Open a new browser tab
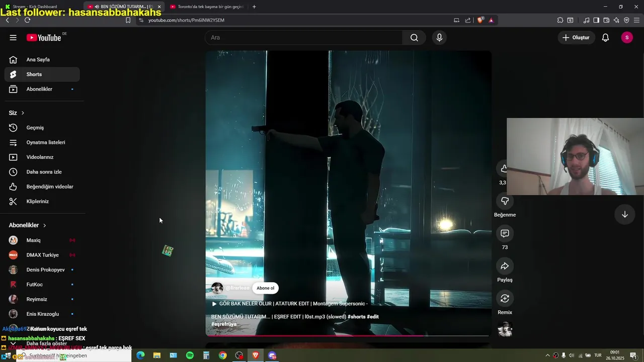This screenshot has width=644, height=362. [x=254, y=7]
